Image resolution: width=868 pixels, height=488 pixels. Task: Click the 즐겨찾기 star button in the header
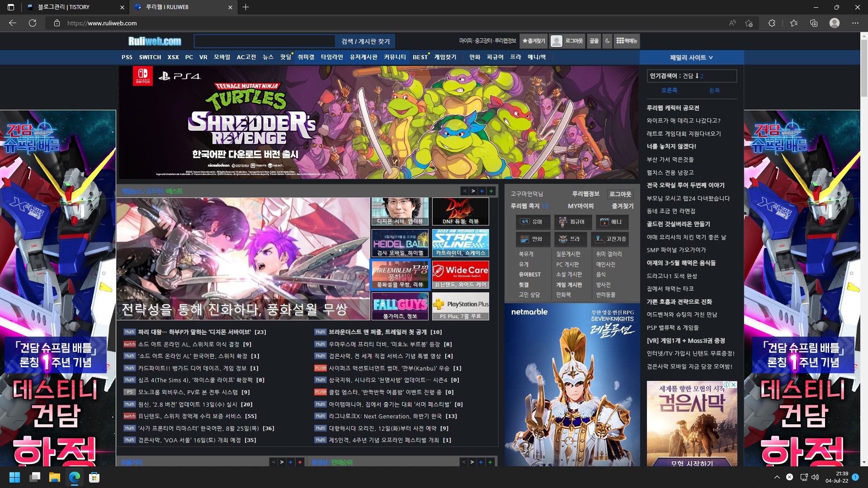tap(533, 41)
